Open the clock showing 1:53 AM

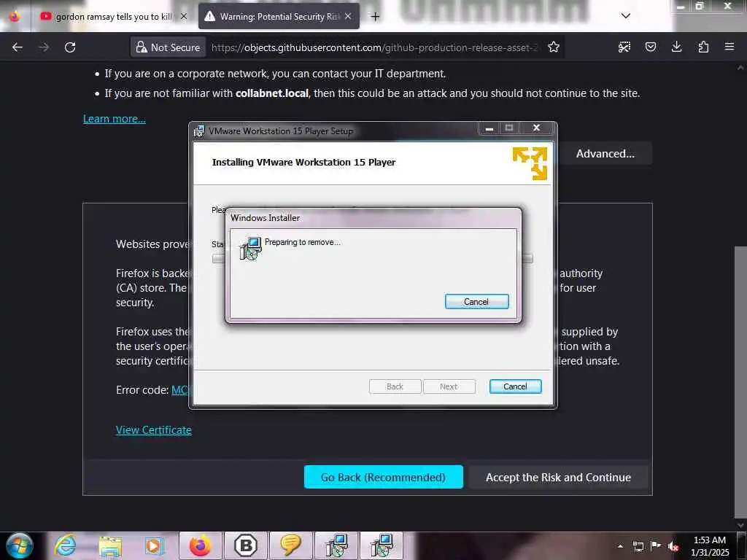point(710,546)
